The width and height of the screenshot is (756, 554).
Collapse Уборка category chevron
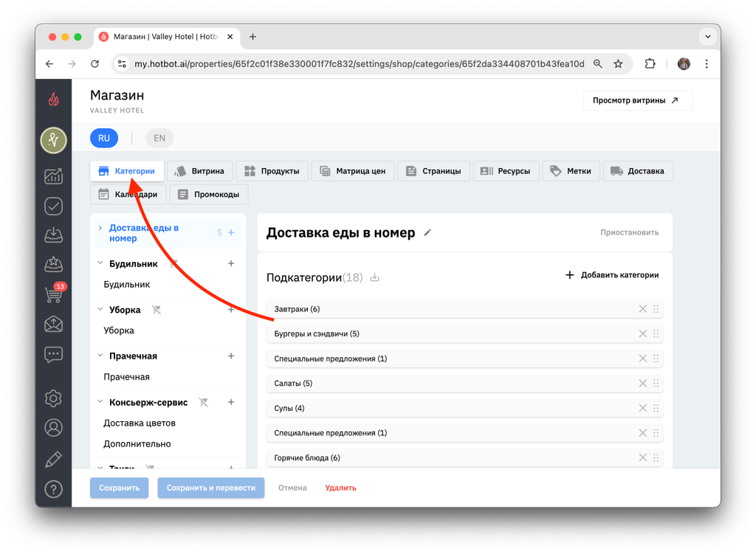point(100,310)
